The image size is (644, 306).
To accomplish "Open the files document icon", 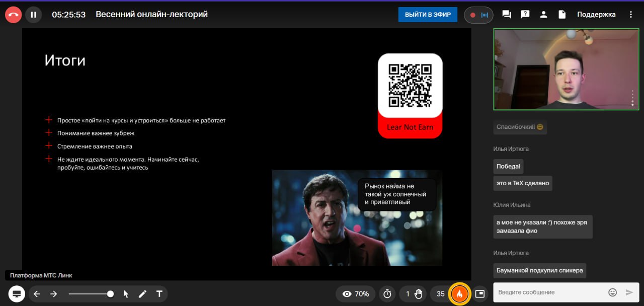I will coord(562,15).
